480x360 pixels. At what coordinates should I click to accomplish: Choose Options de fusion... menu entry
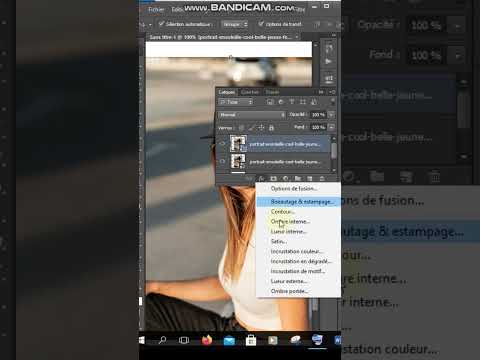pyautogui.click(x=298, y=189)
